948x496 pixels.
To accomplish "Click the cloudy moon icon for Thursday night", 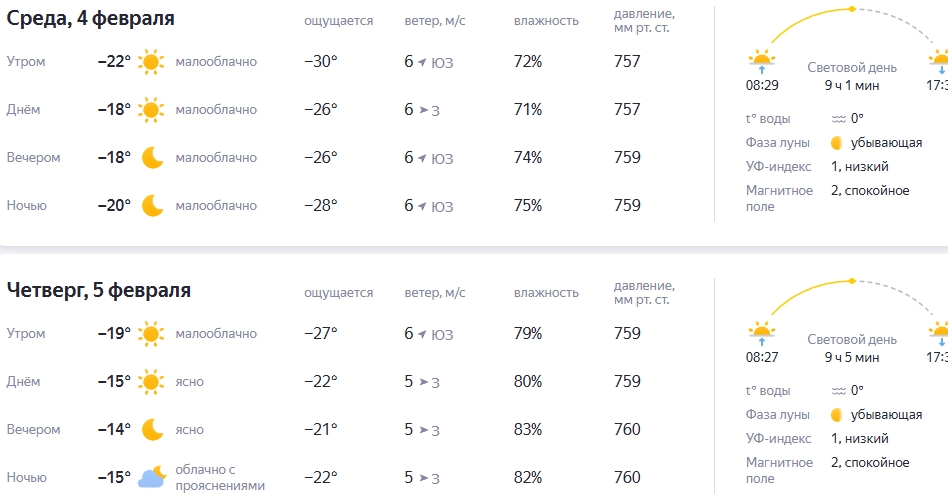I will 152,478.
